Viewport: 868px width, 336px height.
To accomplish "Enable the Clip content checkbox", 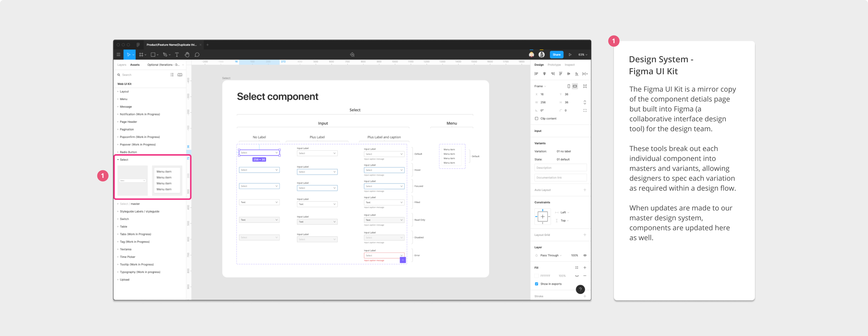I will pyautogui.click(x=536, y=119).
